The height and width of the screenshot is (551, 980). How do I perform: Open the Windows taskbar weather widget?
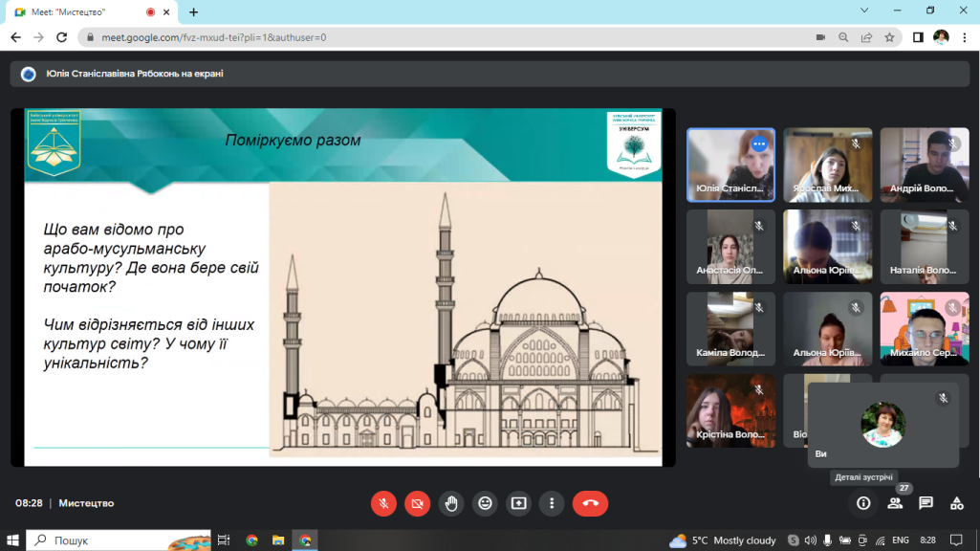click(x=723, y=540)
